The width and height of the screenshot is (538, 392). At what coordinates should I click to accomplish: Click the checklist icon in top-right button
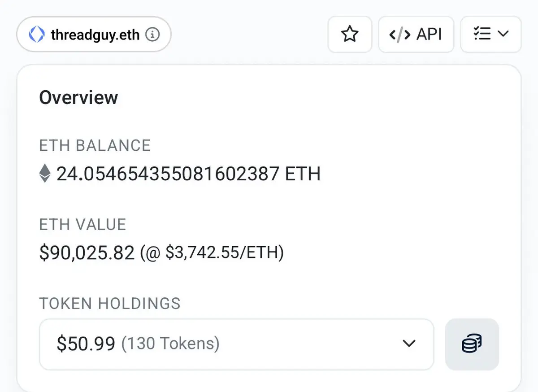pyautogui.click(x=482, y=34)
